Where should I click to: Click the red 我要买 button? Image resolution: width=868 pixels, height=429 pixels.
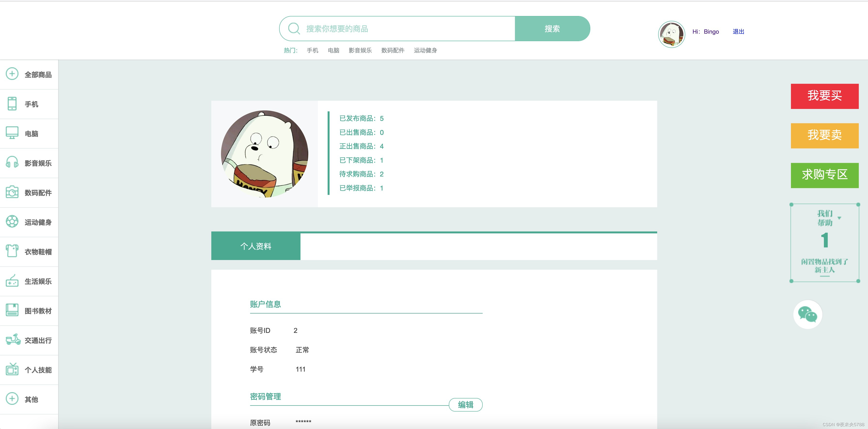824,96
